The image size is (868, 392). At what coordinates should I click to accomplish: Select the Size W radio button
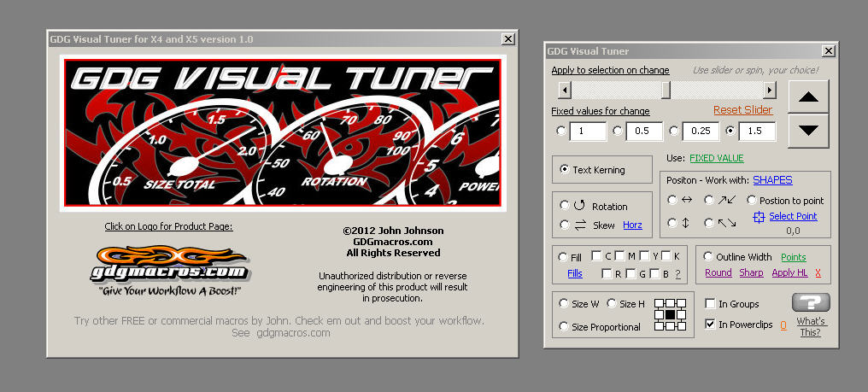[x=564, y=303]
